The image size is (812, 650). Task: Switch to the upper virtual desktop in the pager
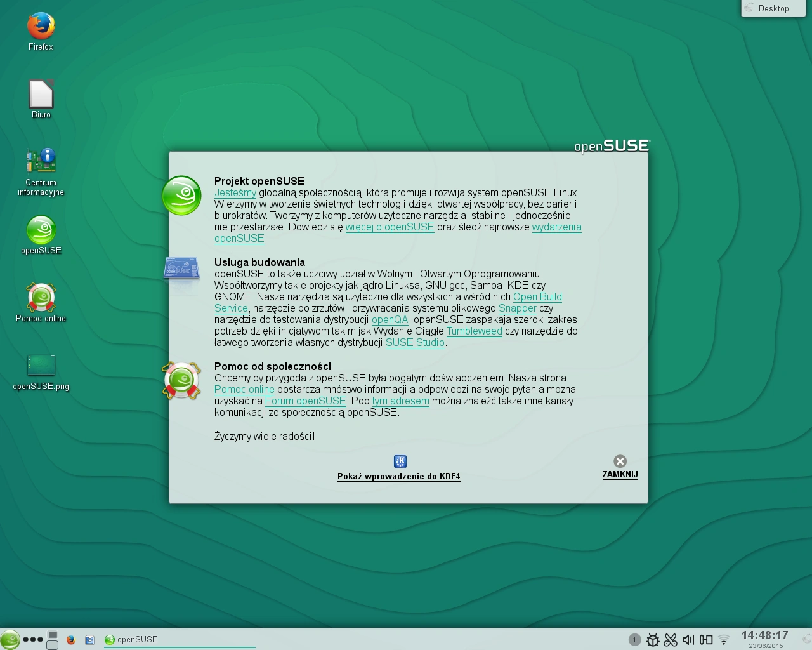pos(53,635)
